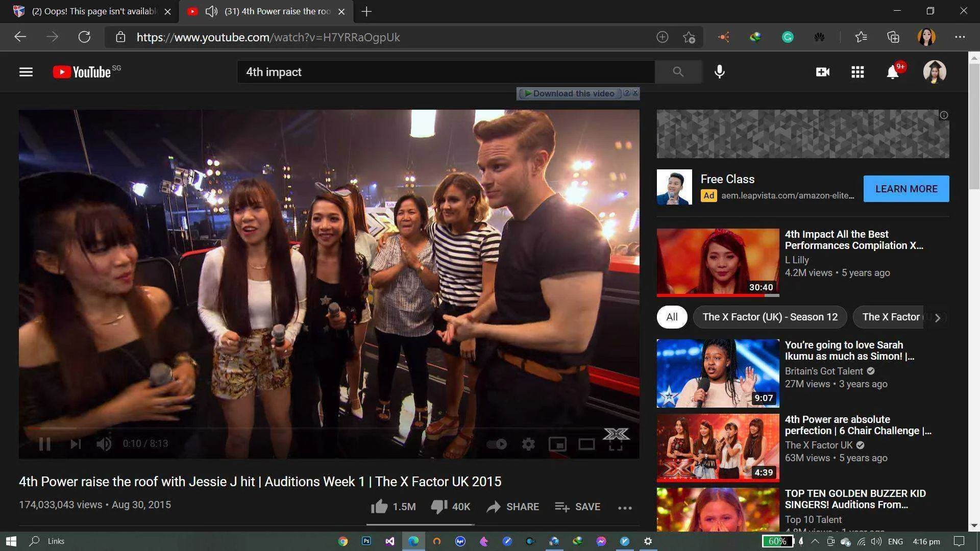
Task: Seek on the video progress bar
Action: coord(329,429)
